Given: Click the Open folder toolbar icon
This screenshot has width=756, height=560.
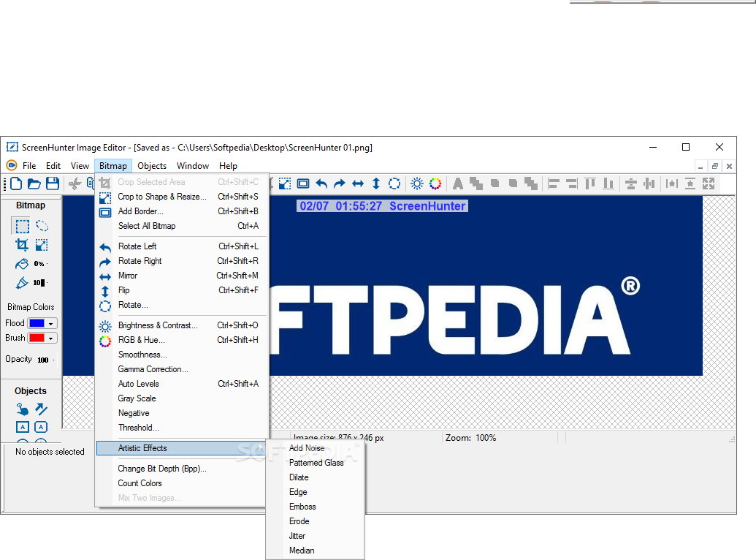Looking at the screenshot, I should [34, 183].
